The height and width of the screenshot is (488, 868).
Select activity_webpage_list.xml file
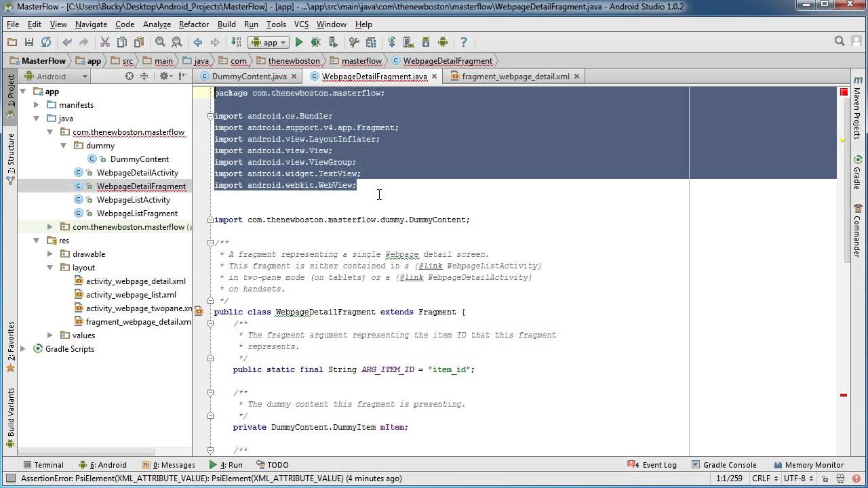click(x=131, y=295)
